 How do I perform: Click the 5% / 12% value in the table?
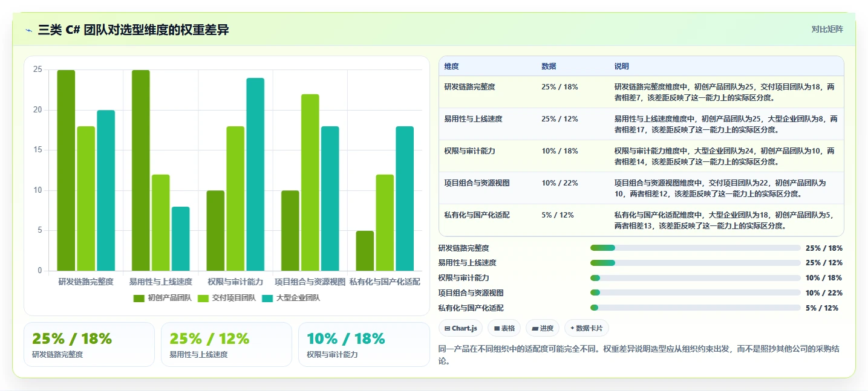[558, 215]
